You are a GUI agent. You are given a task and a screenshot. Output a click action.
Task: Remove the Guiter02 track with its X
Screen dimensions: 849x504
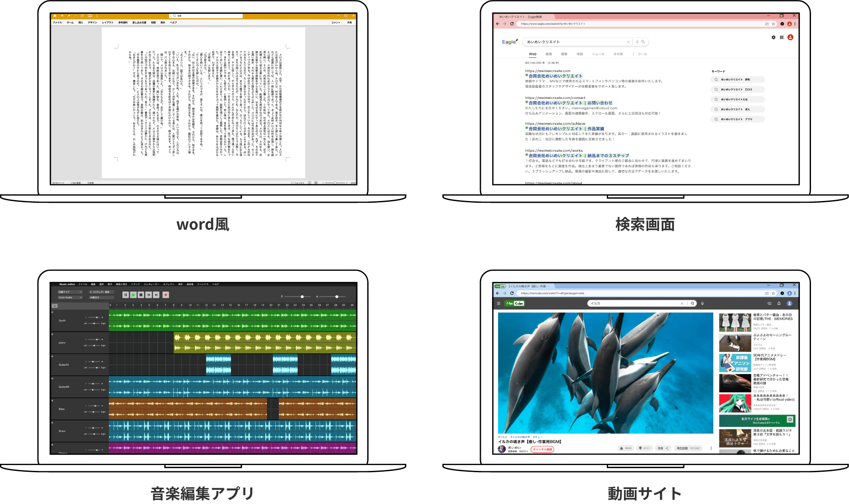pos(52,379)
